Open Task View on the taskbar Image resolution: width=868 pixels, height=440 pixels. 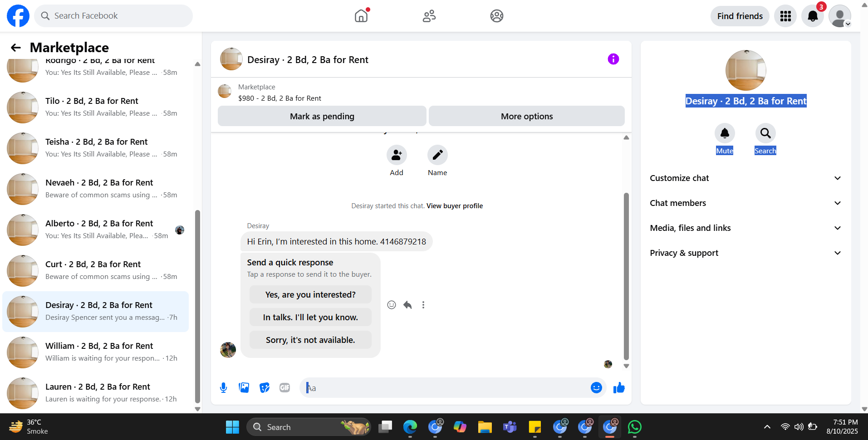[x=385, y=427]
